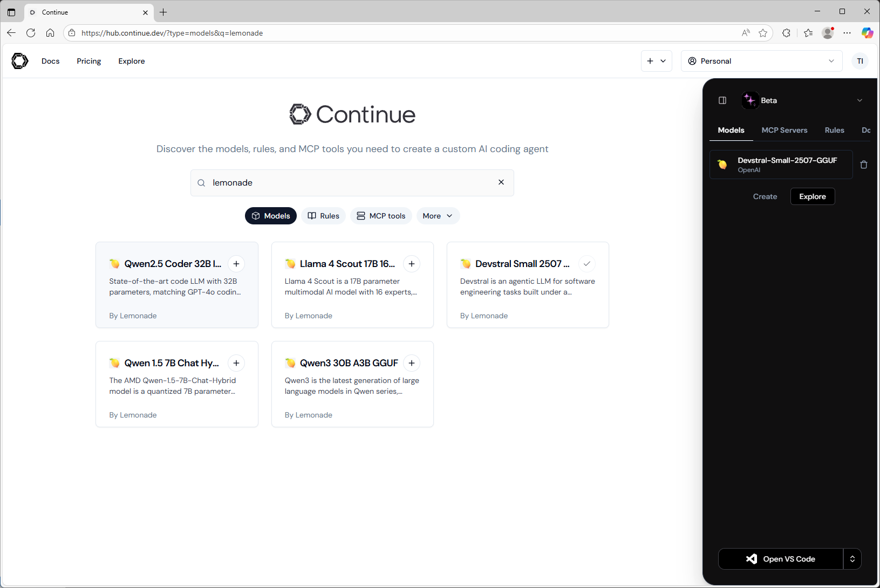
Task: Open the browser home page
Action: 50,33
